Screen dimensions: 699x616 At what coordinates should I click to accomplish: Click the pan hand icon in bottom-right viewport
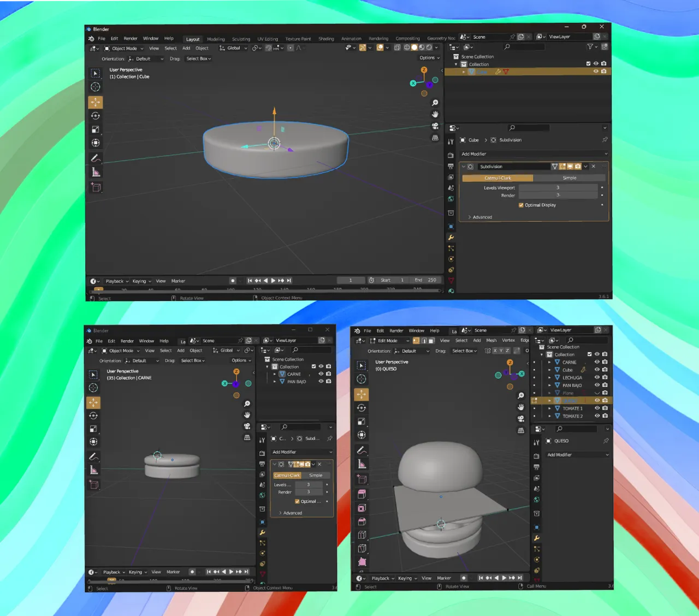pos(521,407)
